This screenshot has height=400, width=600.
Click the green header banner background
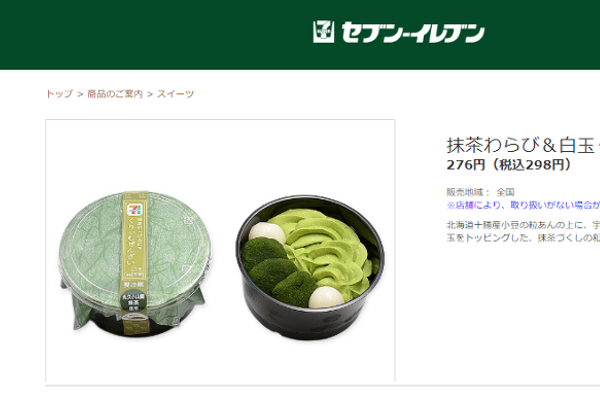pyautogui.click(x=153, y=34)
